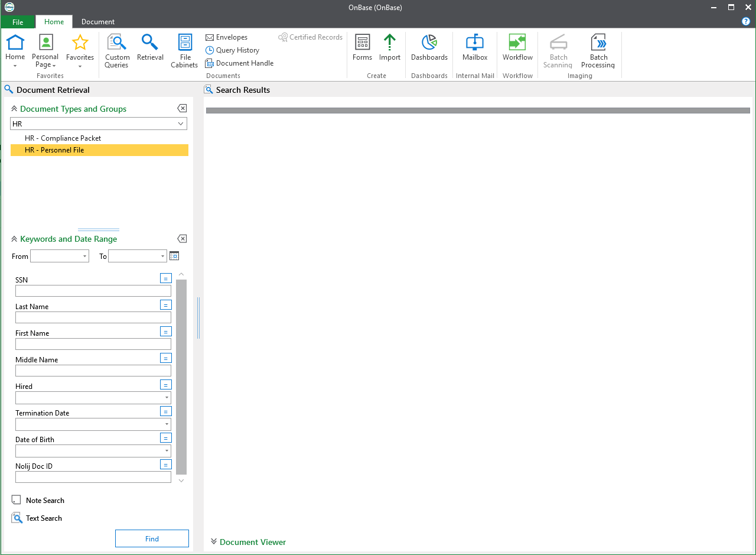756x555 pixels.
Task: Open Dashboards
Action: click(429, 47)
